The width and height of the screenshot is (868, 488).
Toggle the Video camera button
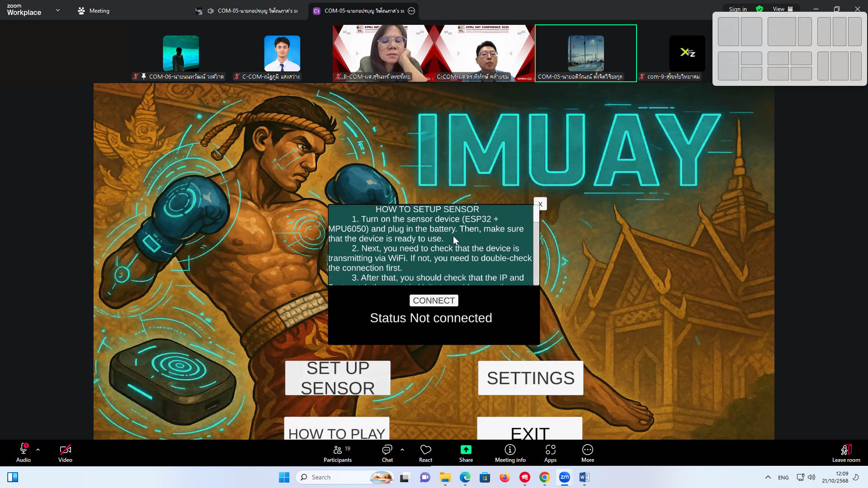pos(65,450)
